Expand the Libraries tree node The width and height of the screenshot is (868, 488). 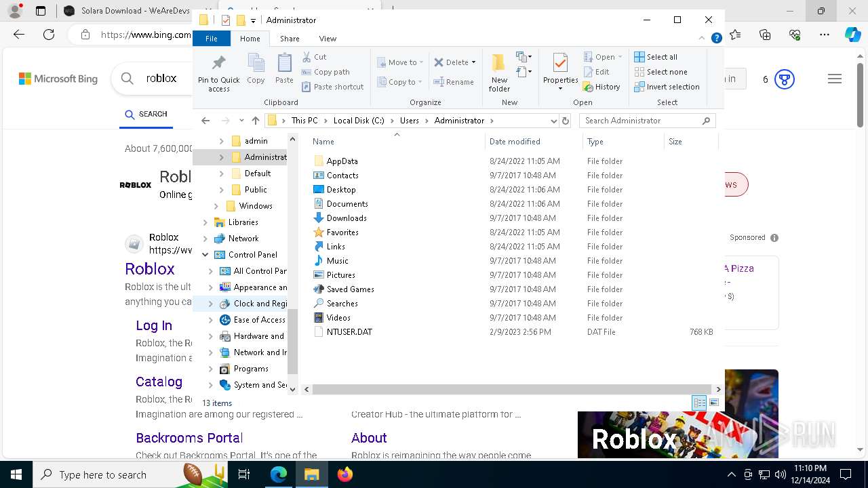pos(205,222)
